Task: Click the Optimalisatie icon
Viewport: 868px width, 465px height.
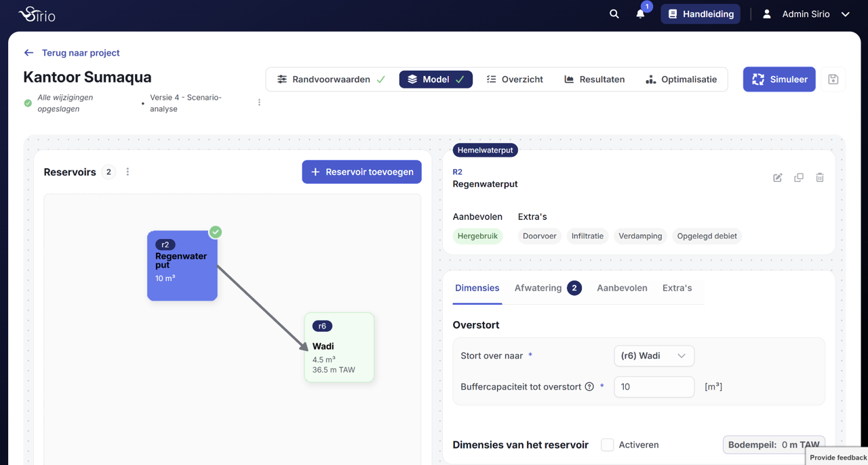Action: 650,79
